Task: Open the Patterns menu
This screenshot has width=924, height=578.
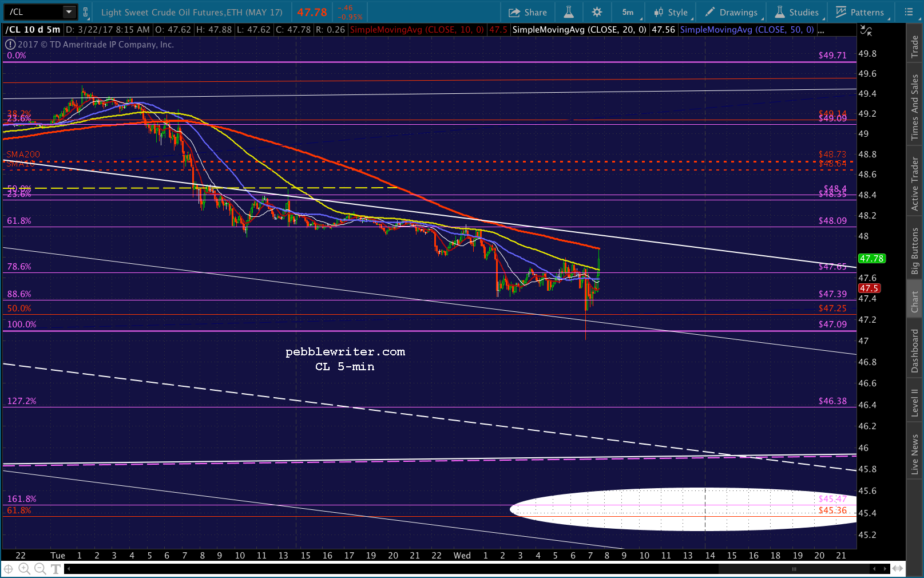Action: [x=860, y=12]
